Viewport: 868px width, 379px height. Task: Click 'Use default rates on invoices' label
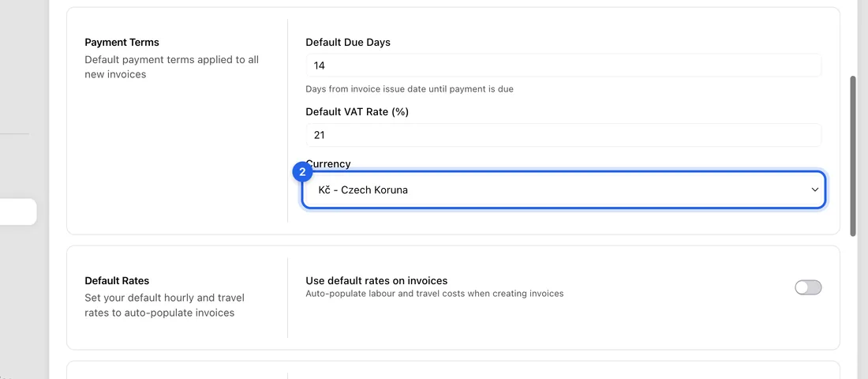pos(376,280)
